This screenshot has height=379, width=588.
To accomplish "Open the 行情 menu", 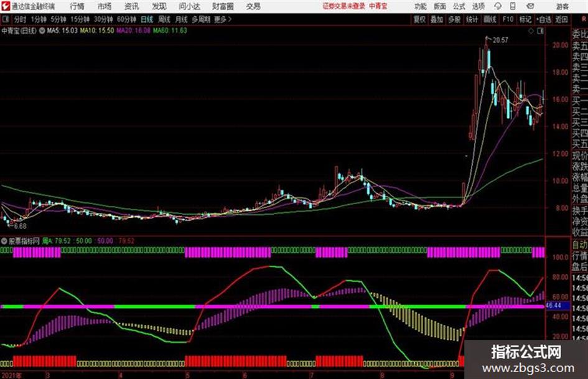I will [77, 6].
